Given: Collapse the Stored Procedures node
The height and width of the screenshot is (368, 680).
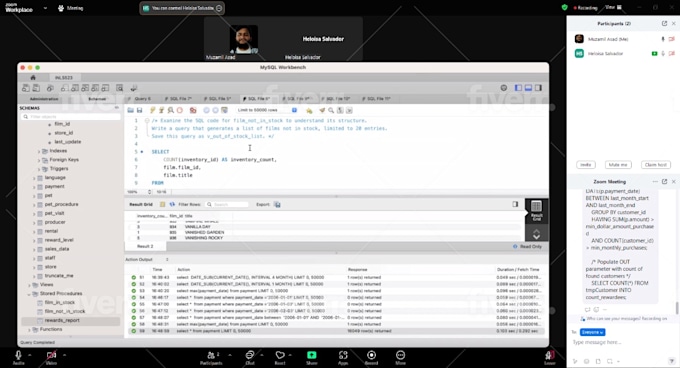Looking at the screenshot, I should pyautogui.click(x=29, y=294).
